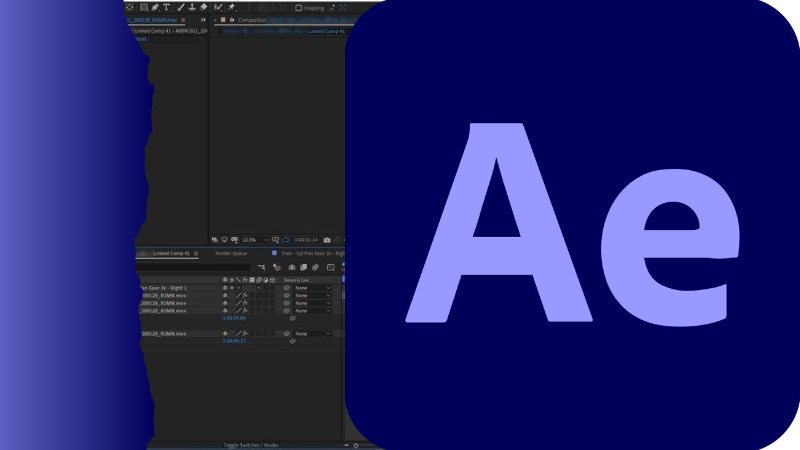The image size is (800, 450).
Task: Select the Rectangle shape tool
Action: [144, 7]
